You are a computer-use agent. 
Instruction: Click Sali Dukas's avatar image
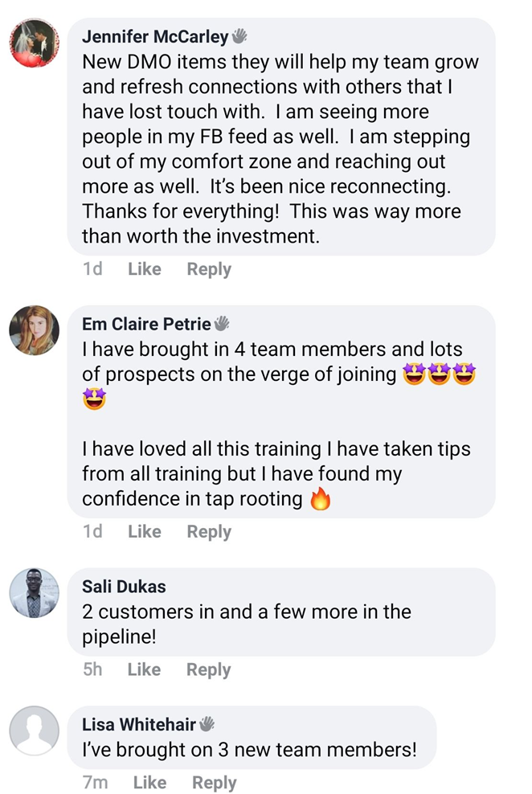pos(34,593)
